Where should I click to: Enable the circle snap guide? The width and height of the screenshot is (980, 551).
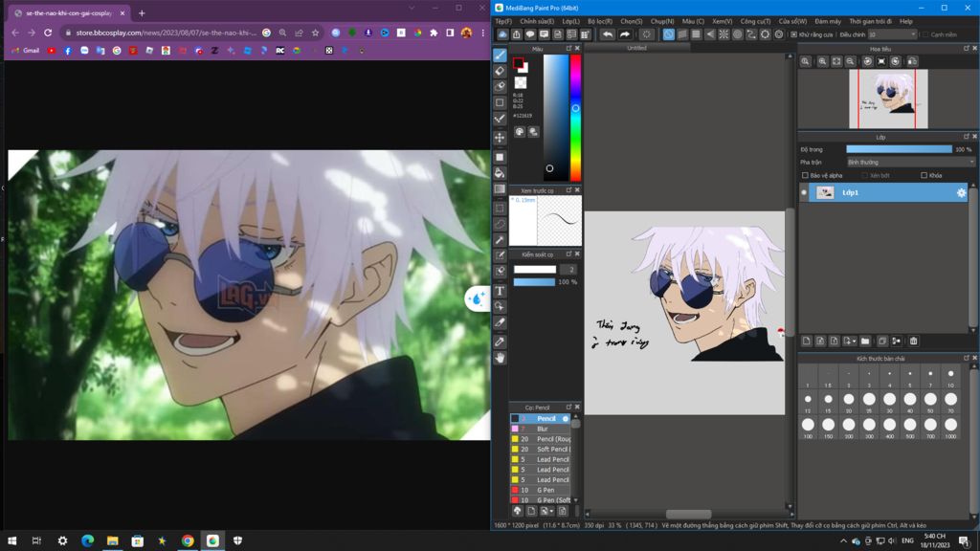tap(738, 34)
